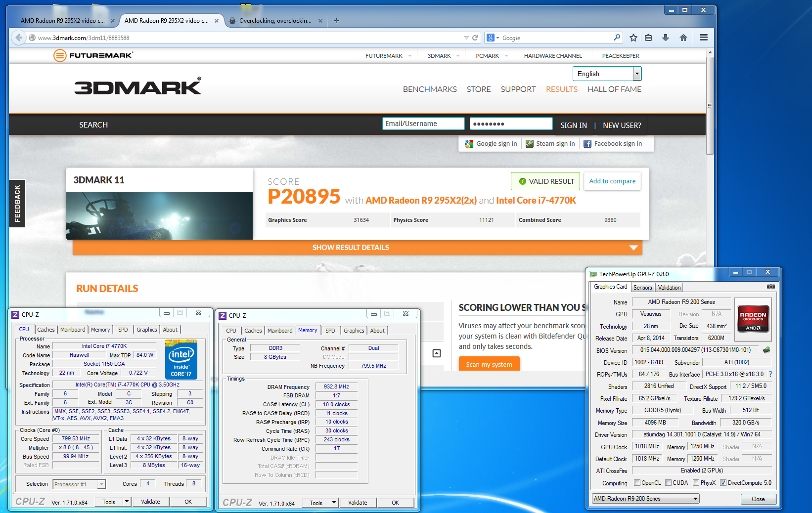Go to the browser home page icon
Viewport: 812px width, 513px height.
683,38
